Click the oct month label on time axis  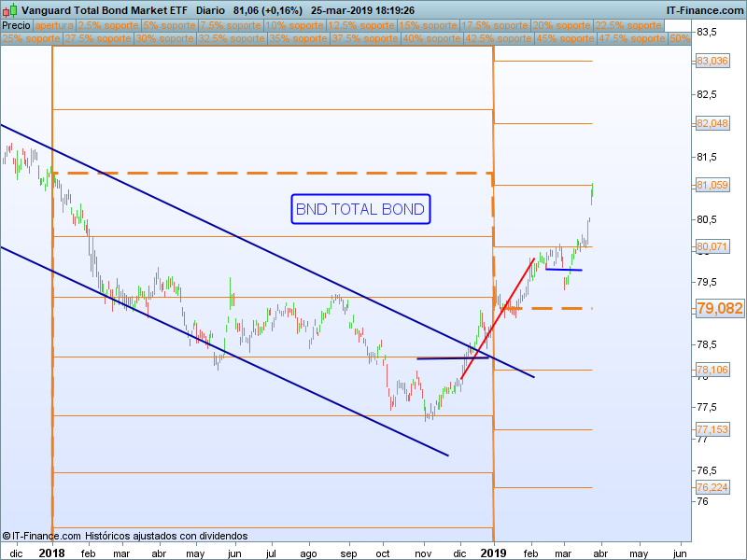[383, 553]
